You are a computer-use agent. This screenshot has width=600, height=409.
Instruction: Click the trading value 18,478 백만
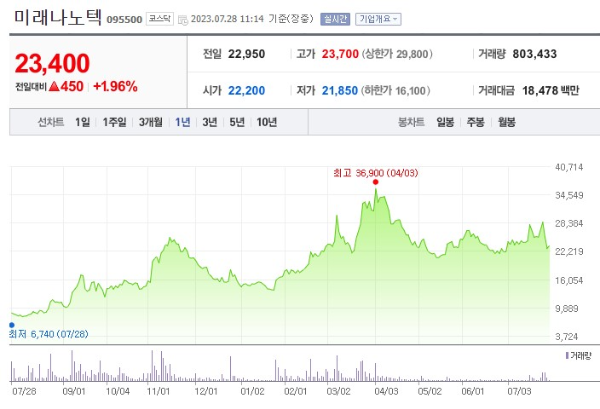551,91
